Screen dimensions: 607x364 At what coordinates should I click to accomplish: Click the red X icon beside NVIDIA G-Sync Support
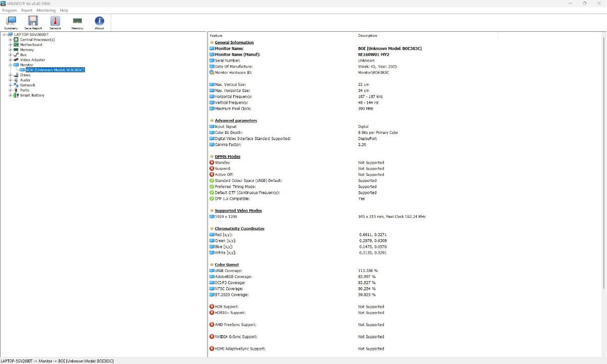[212, 337]
